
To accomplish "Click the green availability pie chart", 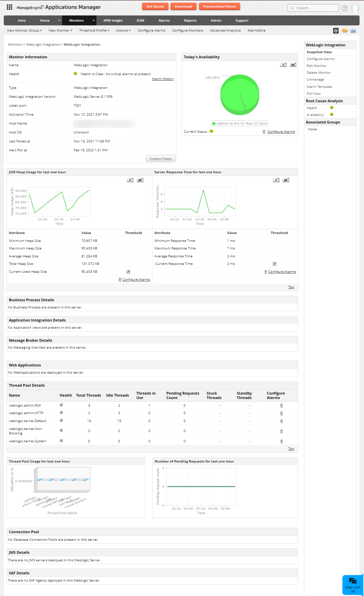I will (x=239, y=95).
